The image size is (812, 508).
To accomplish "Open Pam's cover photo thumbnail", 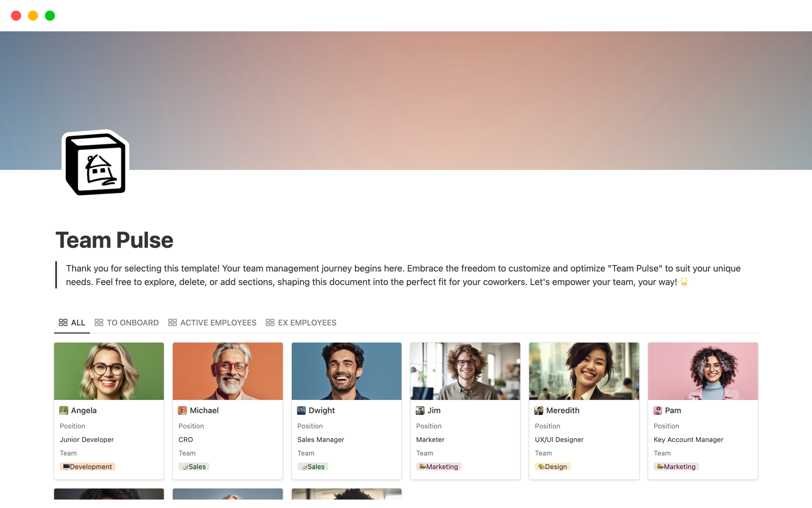I will pos(702,371).
